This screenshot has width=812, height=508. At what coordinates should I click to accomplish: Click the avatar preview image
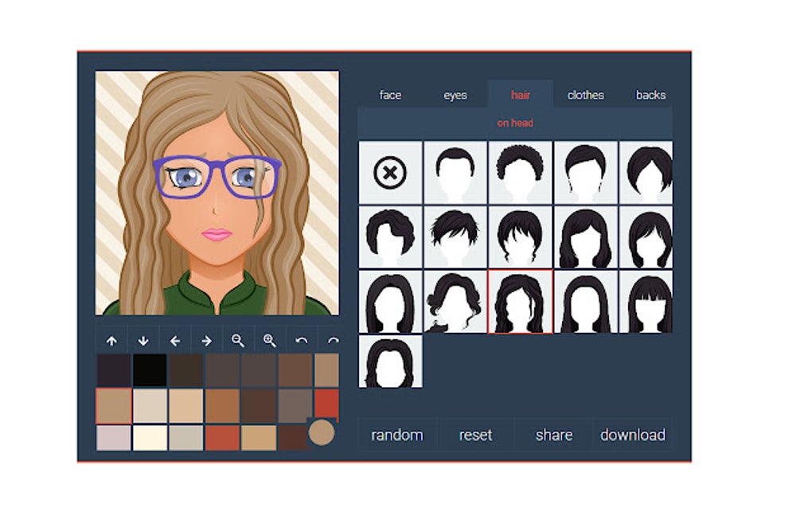click(x=217, y=193)
